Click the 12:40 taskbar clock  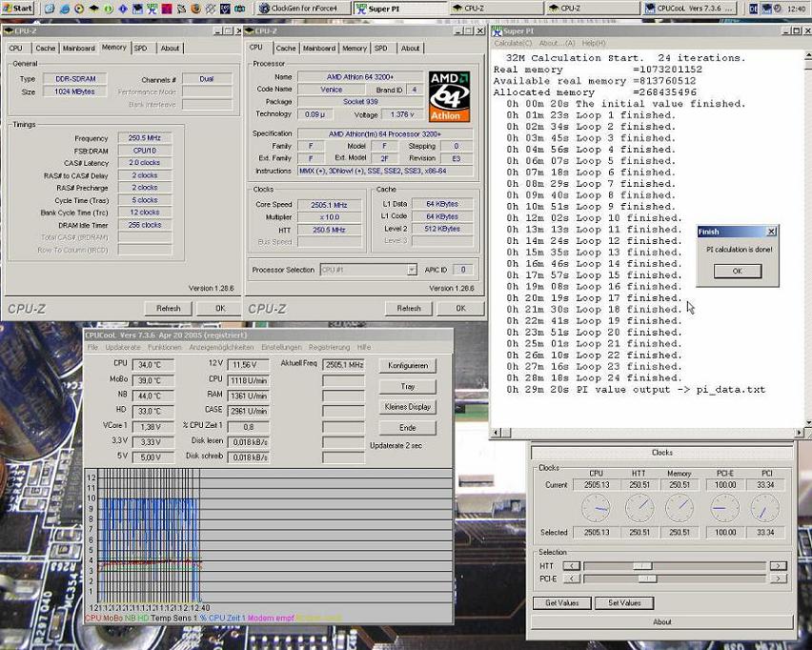[796, 9]
